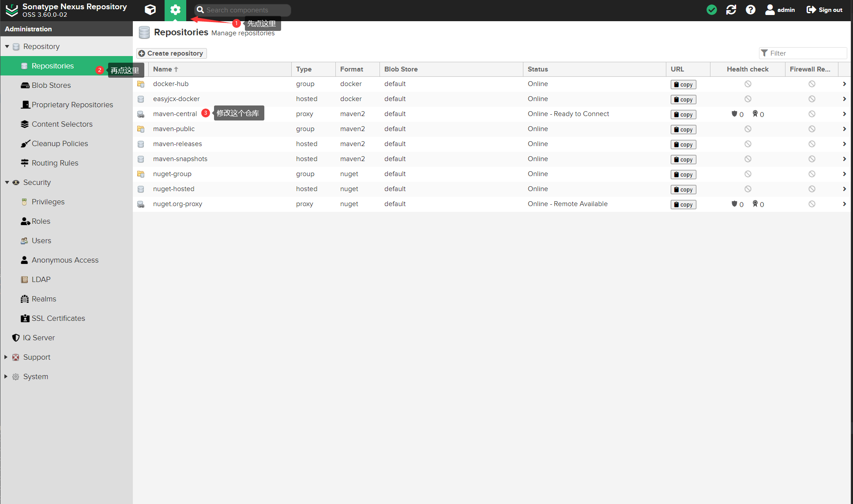Open the Administration gear icon
The height and width of the screenshot is (504, 853).
click(x=175, y=10)
